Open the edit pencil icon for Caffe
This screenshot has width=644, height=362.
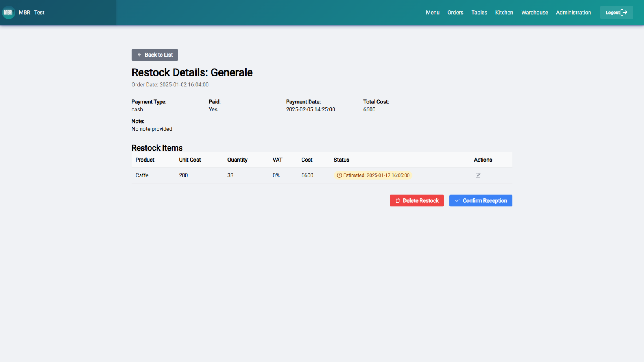[x=478, y=175]
